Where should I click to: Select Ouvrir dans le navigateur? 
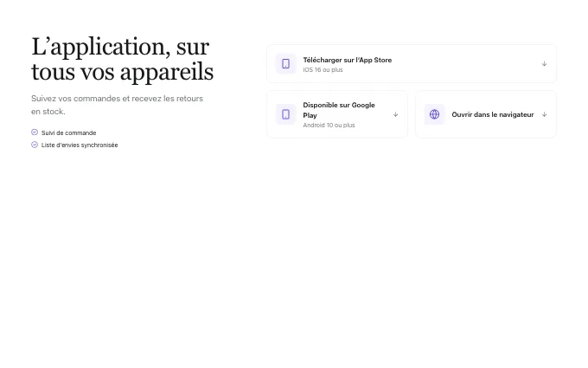click(x=486, y=114)
